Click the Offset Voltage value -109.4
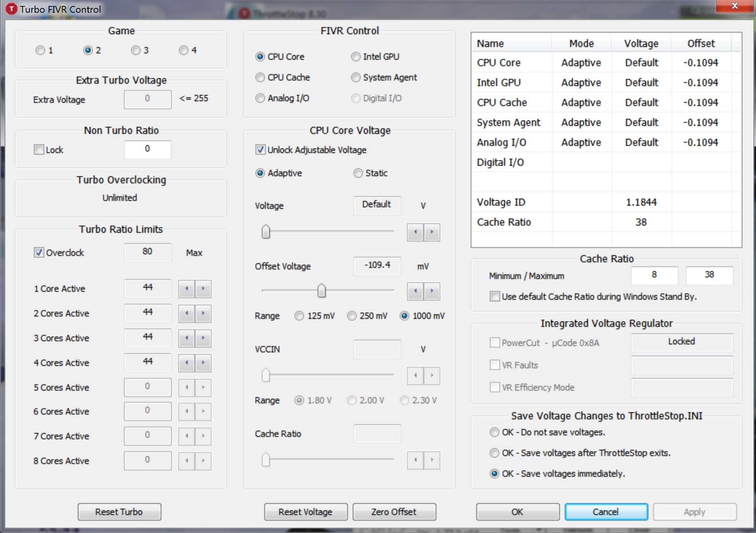This screenshot has width=756, height=533. tap(377, 266)
